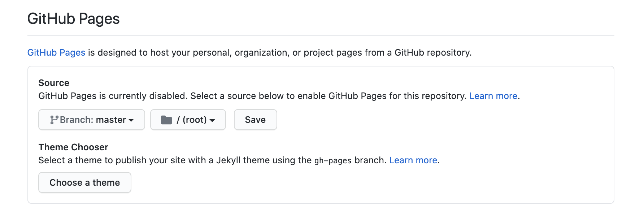Image resolution: width=644 pixels, height=224 pixels.
Task: Click the folder icon in root selector
Action: pyautogui.click(x=166, y=120)
